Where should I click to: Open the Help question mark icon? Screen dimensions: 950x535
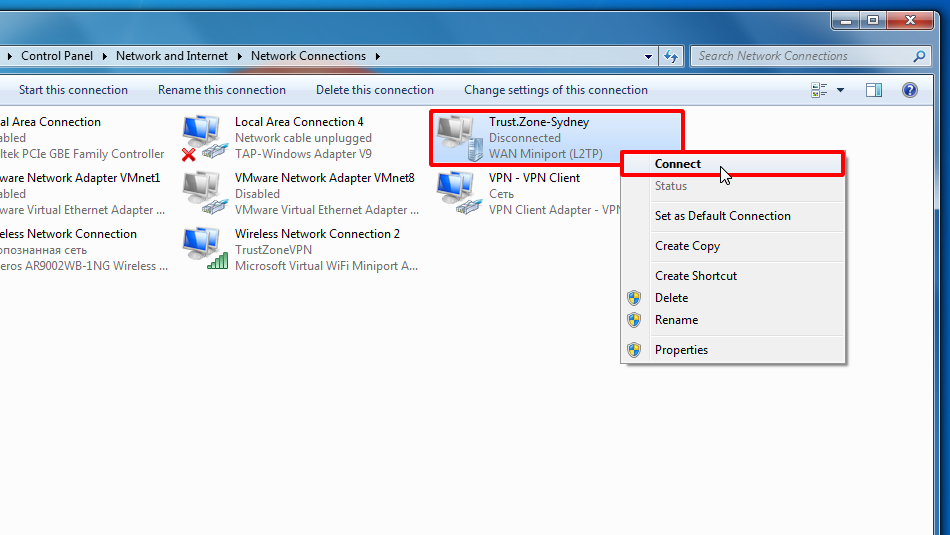pyautogui.click(x=909, y=90)
